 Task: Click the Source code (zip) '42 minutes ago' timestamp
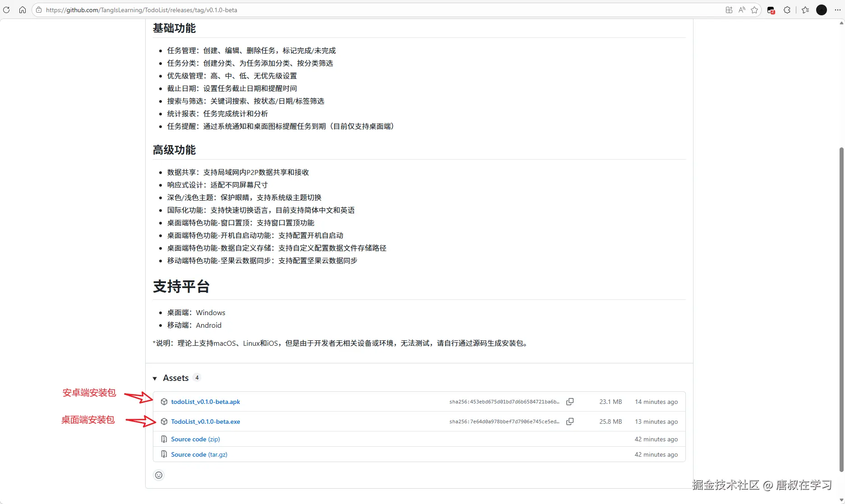[x=656, y=439]
